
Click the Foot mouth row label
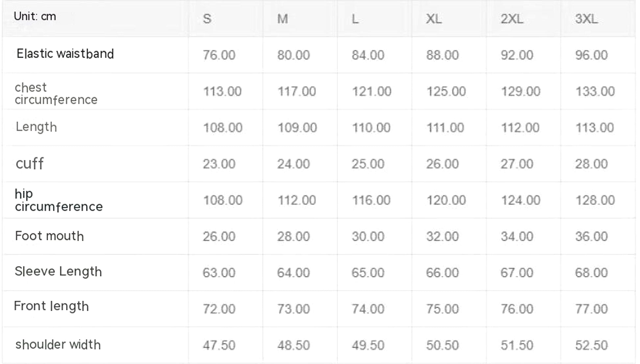49,236
